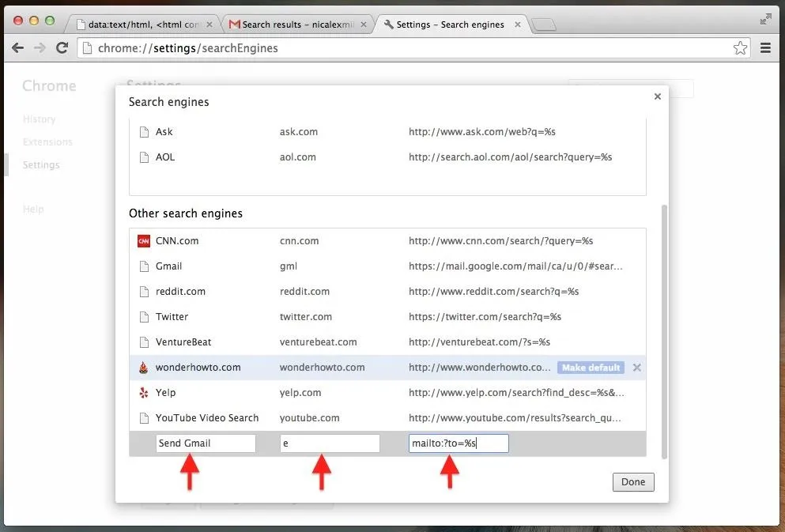
Task: Close the Gmail Search results tab
Action: click(364, 25)
